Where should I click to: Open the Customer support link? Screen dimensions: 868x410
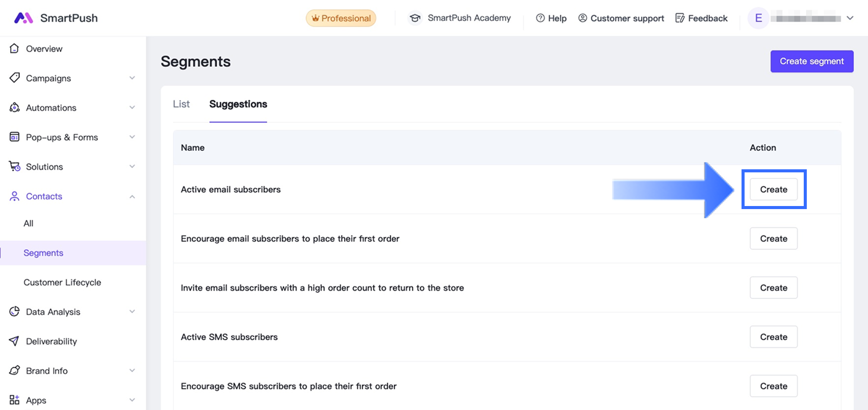click(621, 18)
